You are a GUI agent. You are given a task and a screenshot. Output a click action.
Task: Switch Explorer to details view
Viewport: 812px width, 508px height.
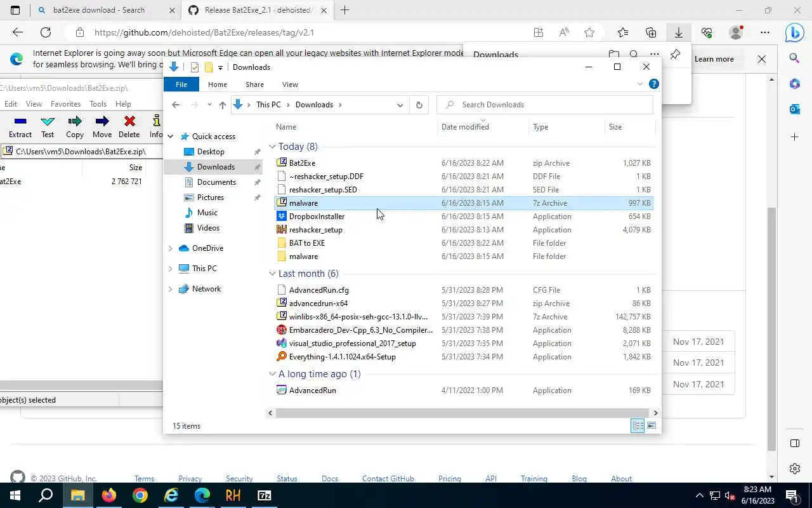click(638, 425)
